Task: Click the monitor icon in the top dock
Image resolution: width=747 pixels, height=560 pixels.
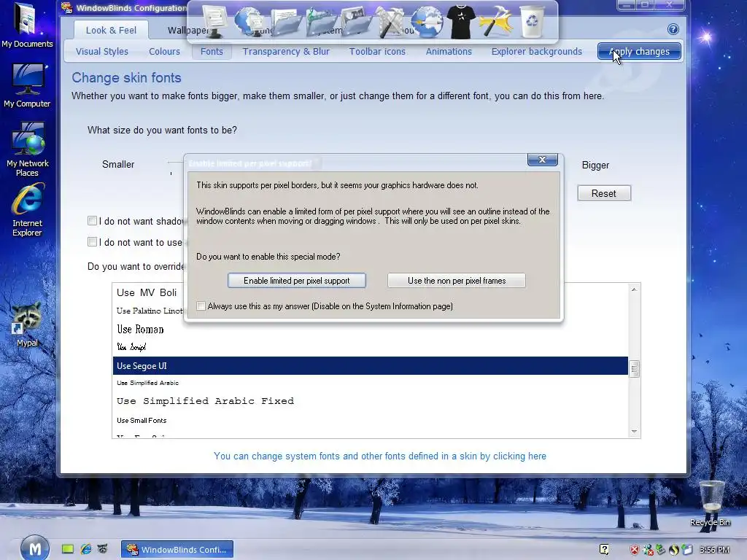Action: pyautogui.click(x=214, y=21)
